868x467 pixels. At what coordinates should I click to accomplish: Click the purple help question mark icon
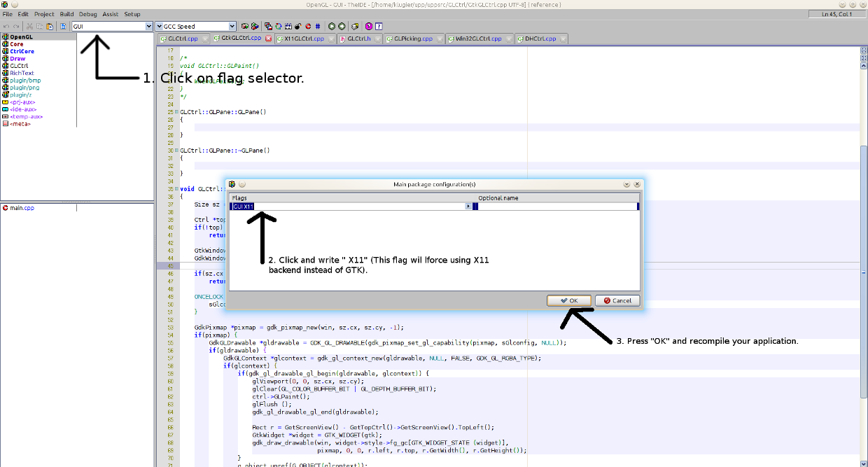point(369,27)
